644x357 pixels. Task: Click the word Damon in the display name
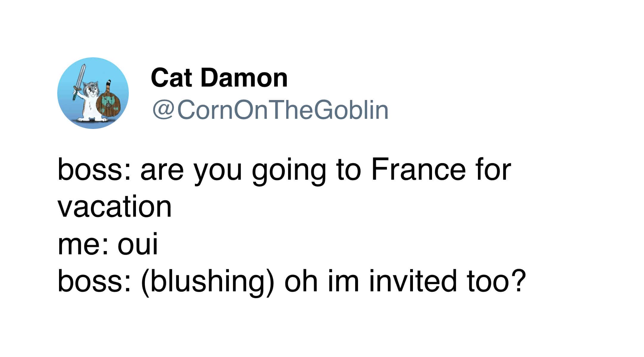tap(244, 78)
